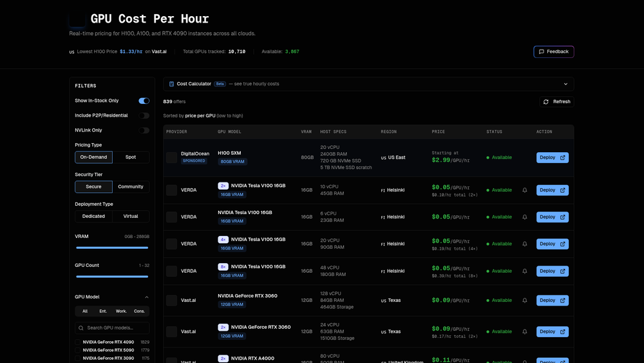This screenshot has height=363, width=644.
Task: Click the REGION column header
Action: (x=388, y=132)
